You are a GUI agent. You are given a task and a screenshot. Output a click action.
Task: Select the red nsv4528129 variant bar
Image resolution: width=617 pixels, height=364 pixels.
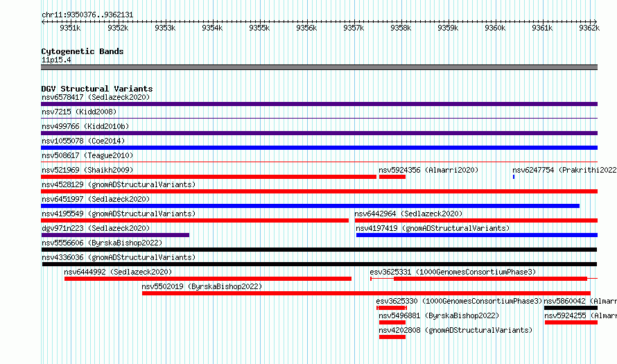(x=319, y=191)
